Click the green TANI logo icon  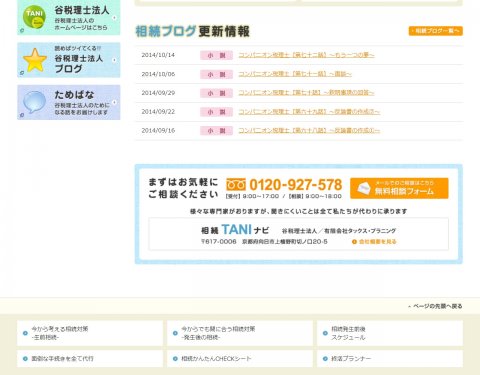(34, 17)
